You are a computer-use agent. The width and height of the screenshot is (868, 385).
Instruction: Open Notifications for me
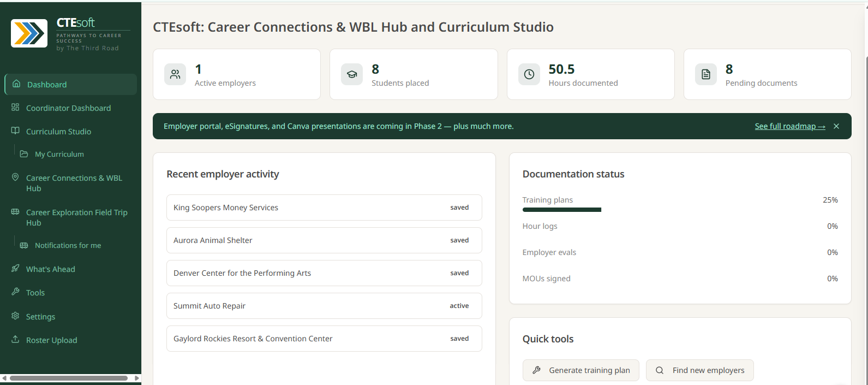click(x=68, y=245)
